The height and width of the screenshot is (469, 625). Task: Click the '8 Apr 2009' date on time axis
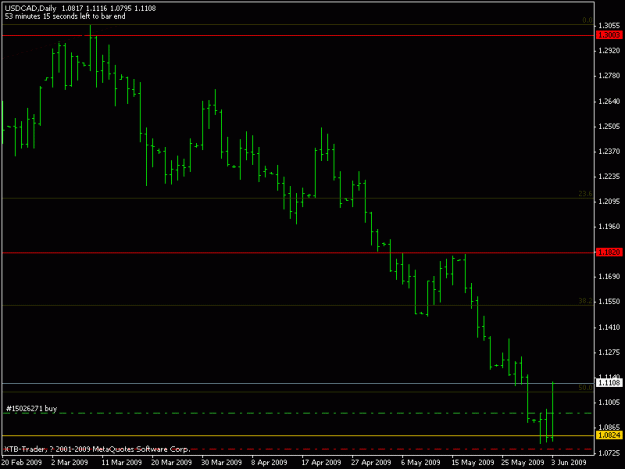pyautogui.click(x=269, y=463)
